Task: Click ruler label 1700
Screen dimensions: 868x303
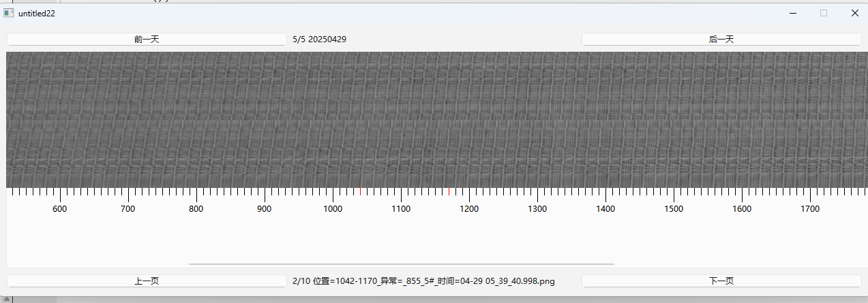Action: click(x=810, y=209)
